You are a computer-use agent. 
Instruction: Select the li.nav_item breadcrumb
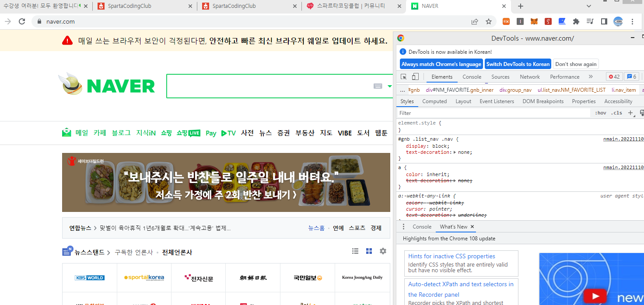[x=624, y=90]
